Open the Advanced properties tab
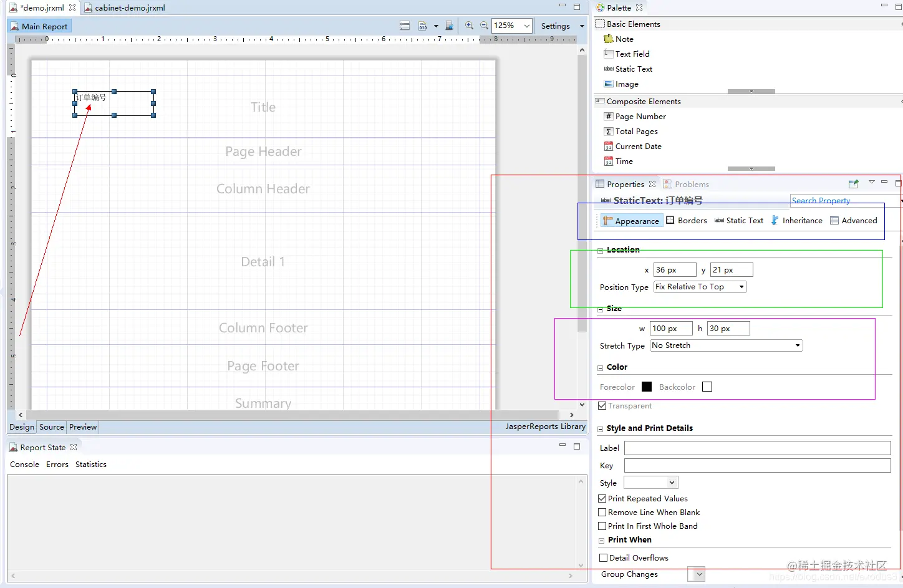903x588 pixels. click(854, 220)
